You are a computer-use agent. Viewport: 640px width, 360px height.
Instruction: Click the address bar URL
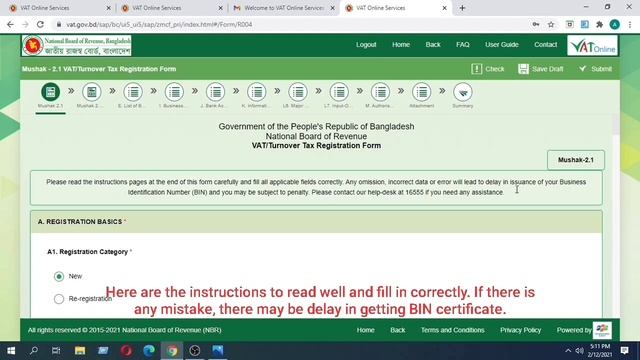point(159,24)
